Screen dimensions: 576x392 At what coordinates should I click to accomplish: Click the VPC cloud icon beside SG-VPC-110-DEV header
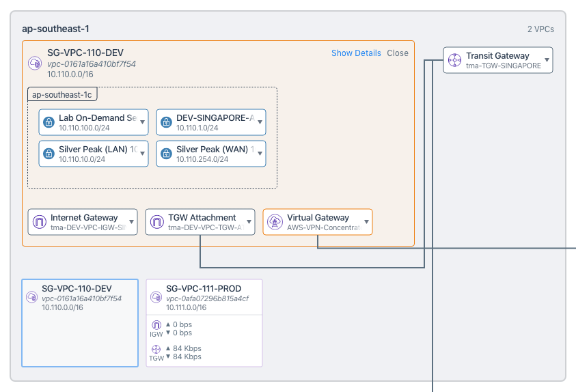click(x=34, y=64)
